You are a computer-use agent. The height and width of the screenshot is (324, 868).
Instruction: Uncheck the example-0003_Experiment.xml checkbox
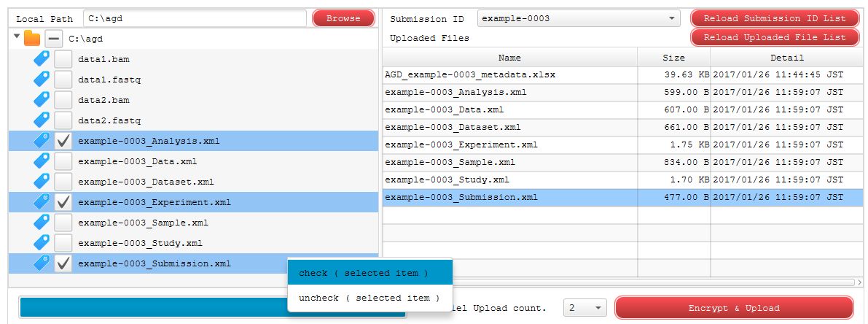tap(63, 202)
